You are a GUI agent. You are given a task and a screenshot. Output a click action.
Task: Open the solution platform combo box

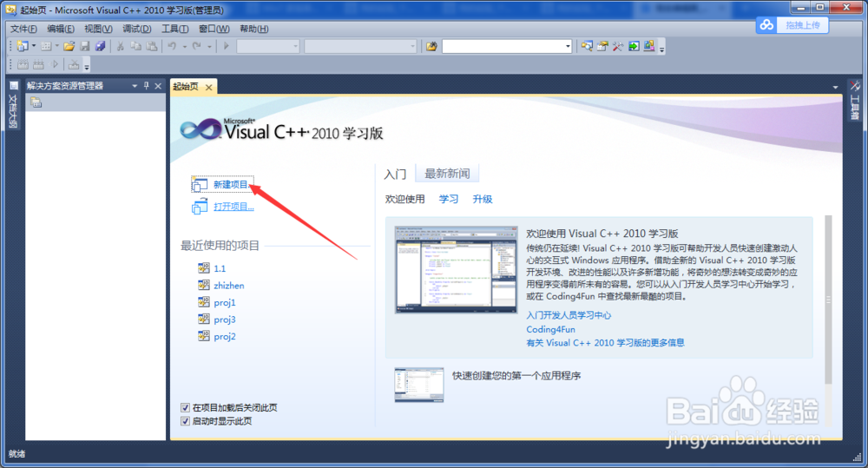(360, 47)
